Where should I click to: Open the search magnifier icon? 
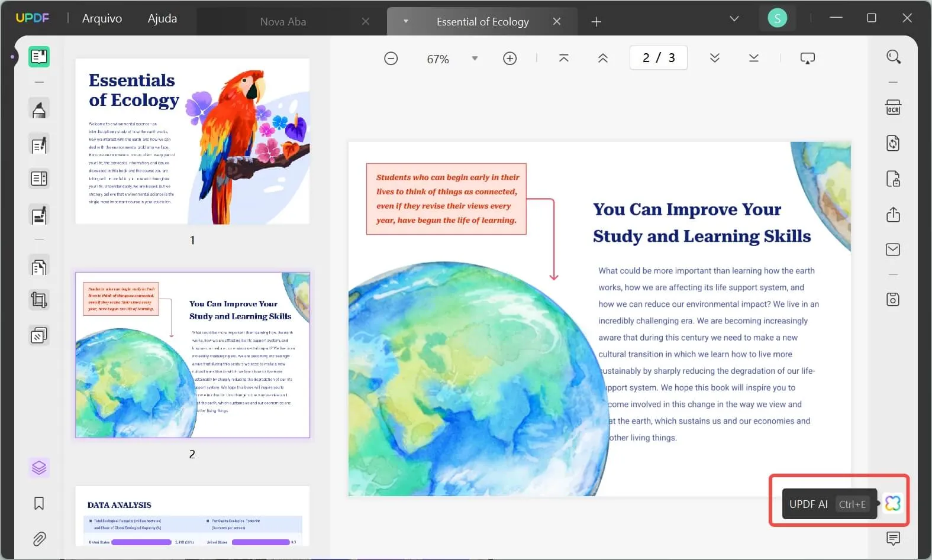click(893, 57)
